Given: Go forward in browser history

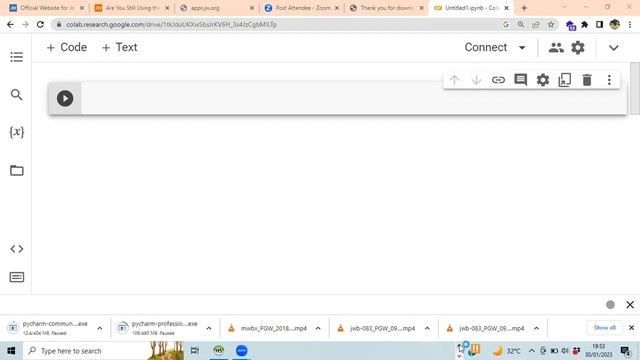Looking at the screenshot, I should 25,24.
